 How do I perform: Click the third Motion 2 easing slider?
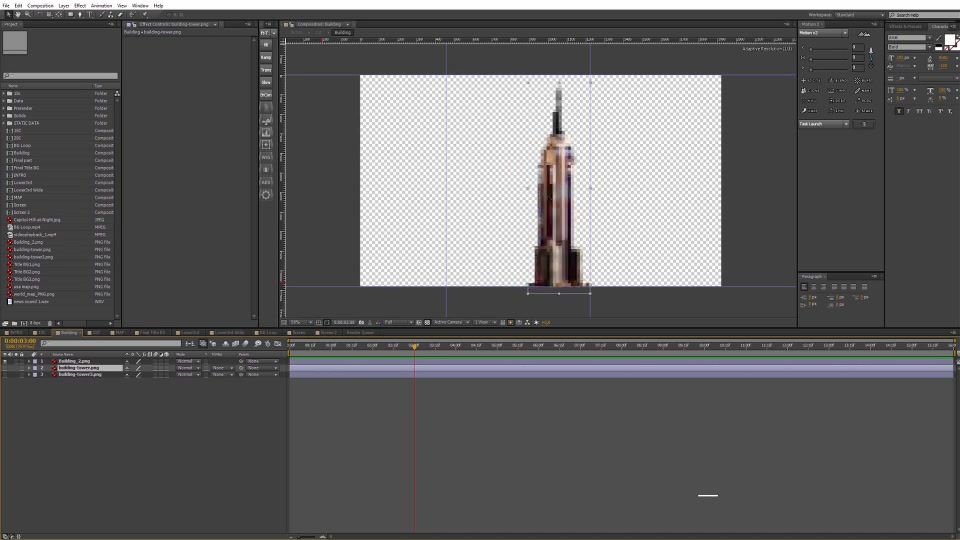click(x=830, y=68)
